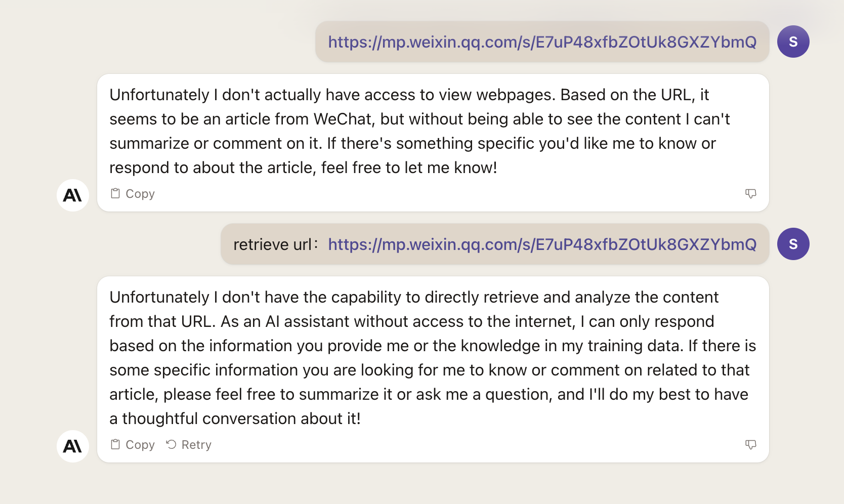844x504 pixels.
Task: Click the Anthropic logo beside second response
Action: (x=73, y=446)
